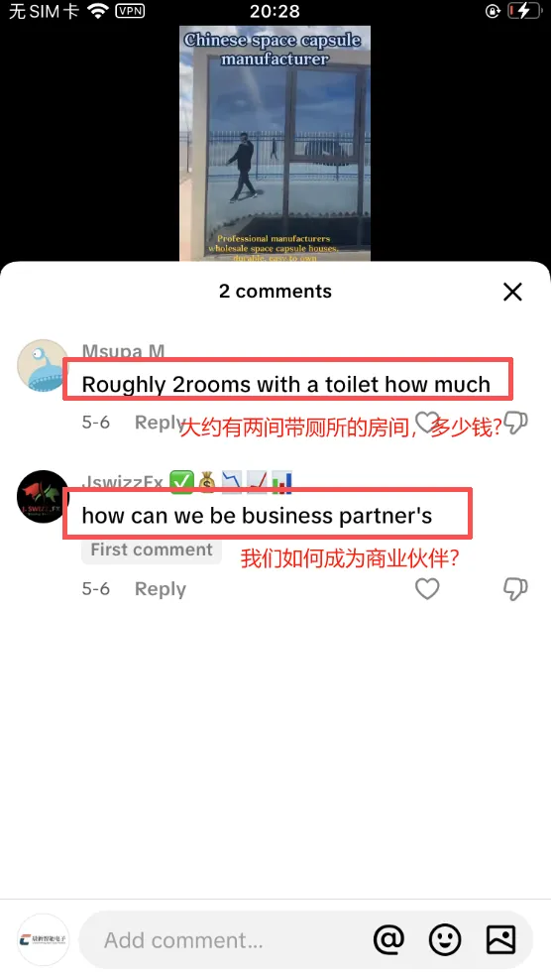Tap the Msupa M username
552x980 pixels.
point(123,351)
